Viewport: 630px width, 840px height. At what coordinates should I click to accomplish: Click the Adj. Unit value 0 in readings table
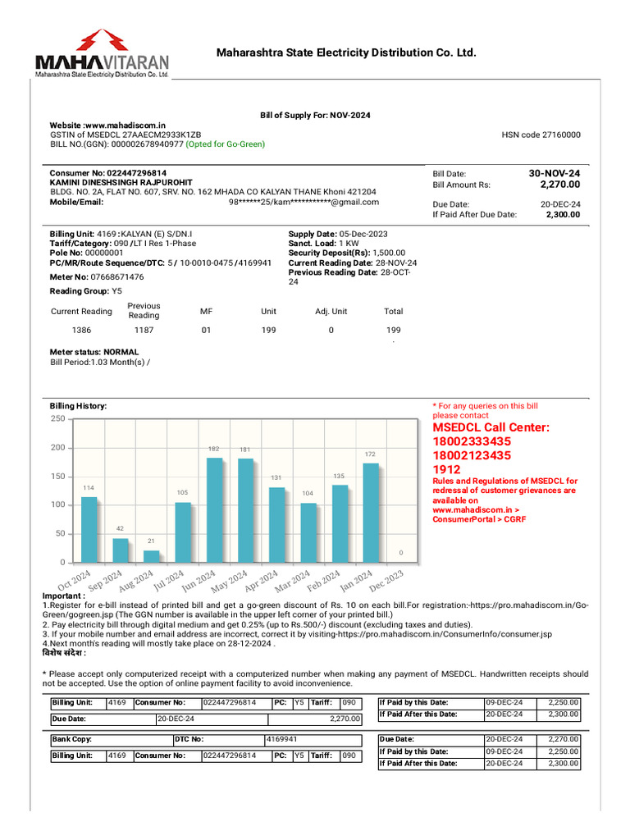(x=331, y=330)
